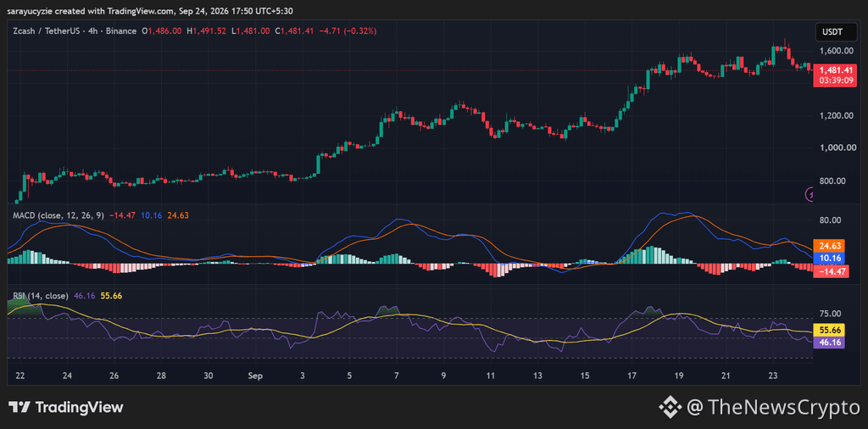
Task: Click the Binance diamond logo watermark
Action: coord(671,408)
